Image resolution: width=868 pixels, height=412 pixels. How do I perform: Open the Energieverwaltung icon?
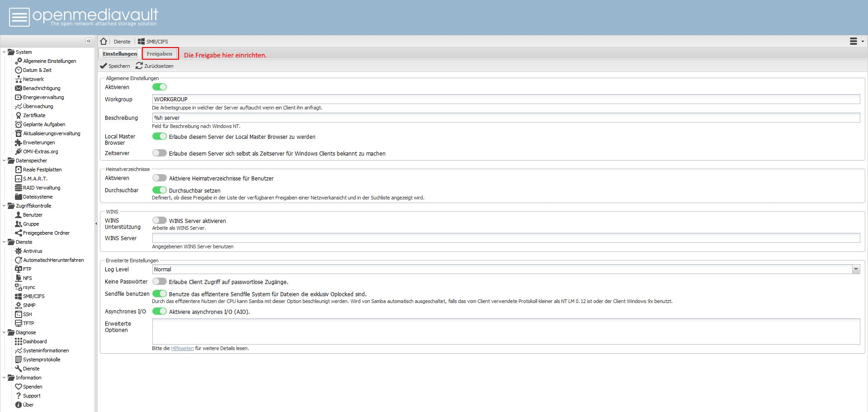pyautogui.click(x=19, y=97)
